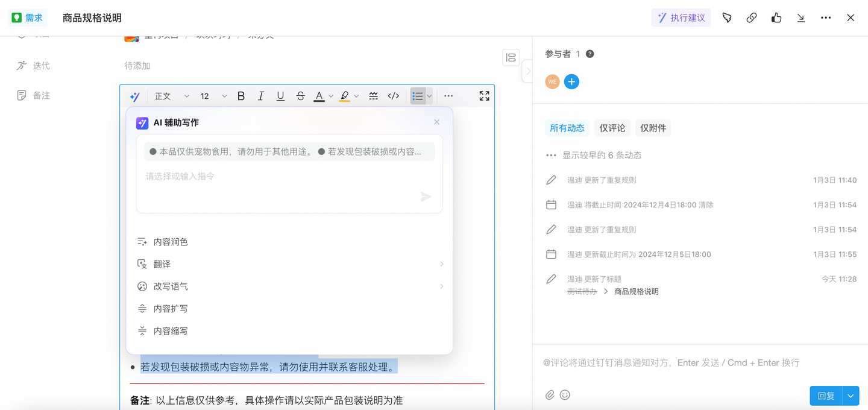Click the AI 辅助写作 logo icon

click(142, 122)
